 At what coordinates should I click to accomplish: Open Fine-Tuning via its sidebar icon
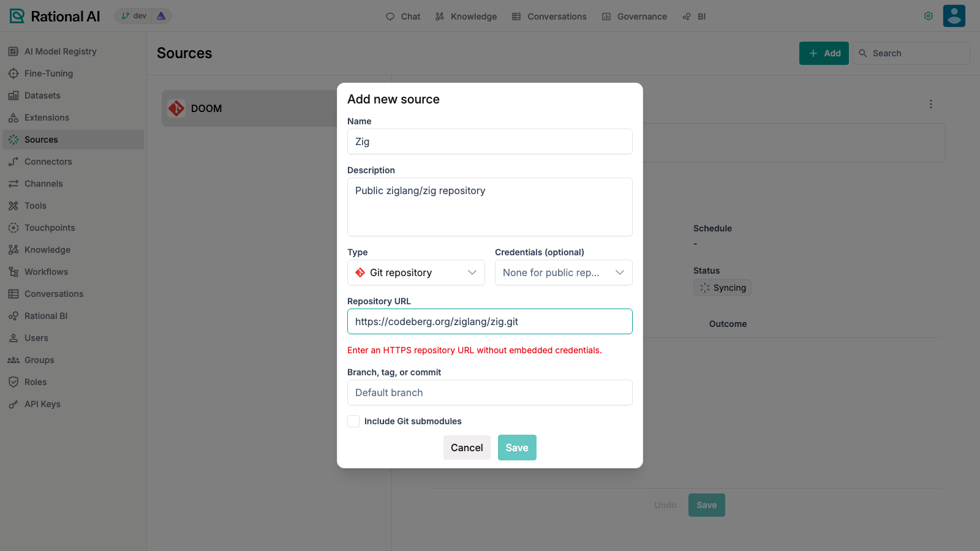pos(13,73)
